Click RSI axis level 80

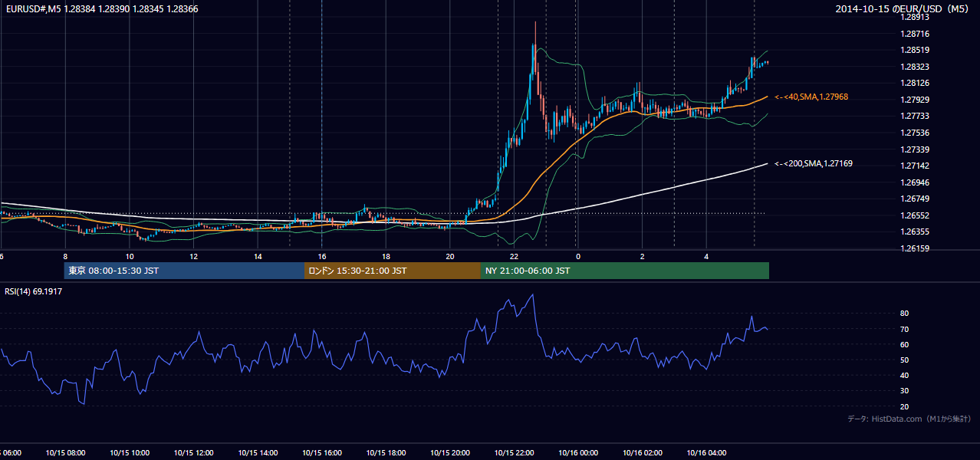[x=904, y=314]
